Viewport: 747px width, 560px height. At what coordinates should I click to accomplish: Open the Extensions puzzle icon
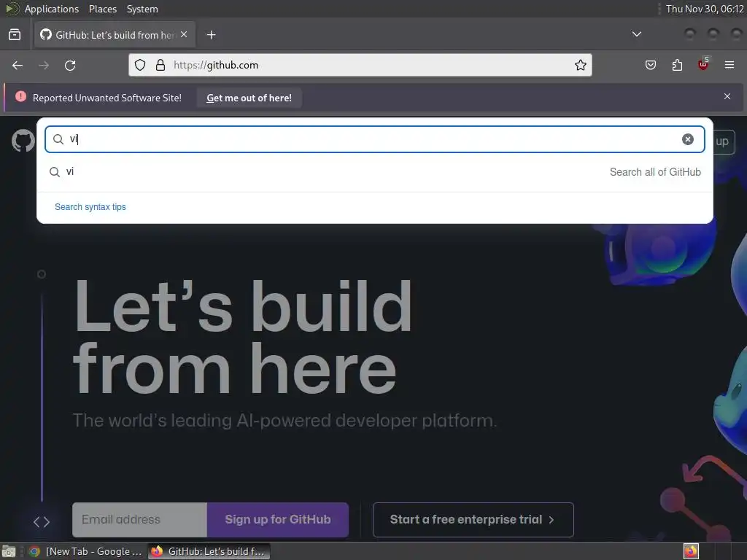tap(677, 65)
